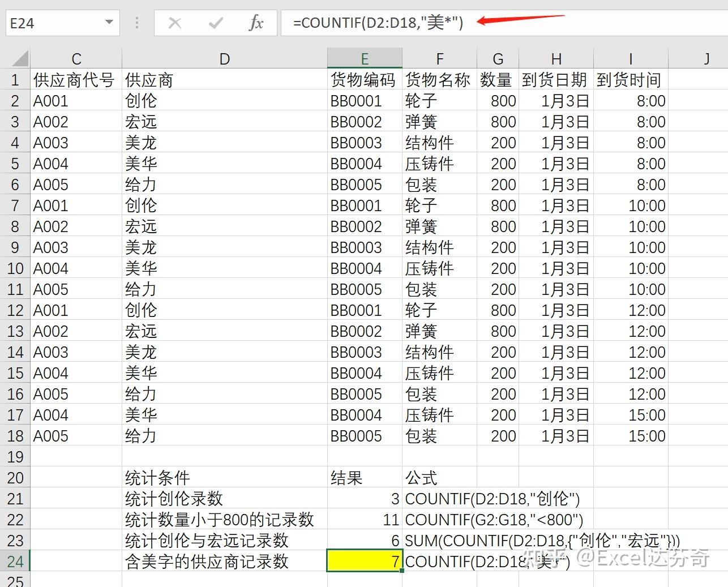Click row header 1 to select header row
The height and width of the screenshot is (587, 728).
15,79
